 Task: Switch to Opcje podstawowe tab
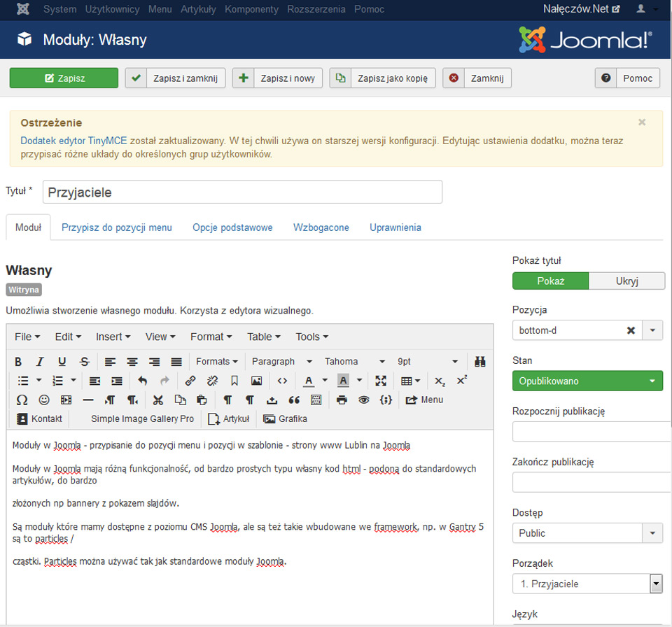[x=232, y=227]
